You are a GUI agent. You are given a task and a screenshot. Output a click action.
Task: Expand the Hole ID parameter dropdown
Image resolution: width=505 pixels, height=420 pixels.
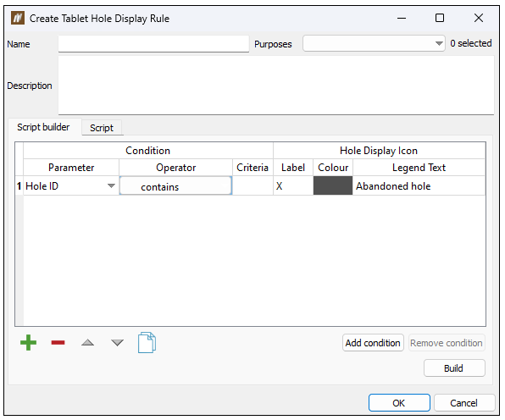point(111,185)
